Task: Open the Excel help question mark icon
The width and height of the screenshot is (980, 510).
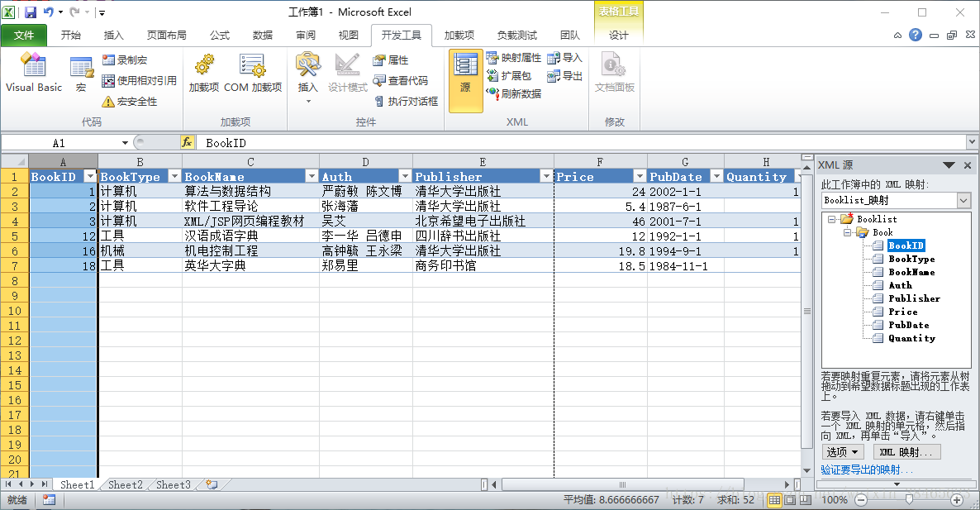Action: (x=916, y=35)
